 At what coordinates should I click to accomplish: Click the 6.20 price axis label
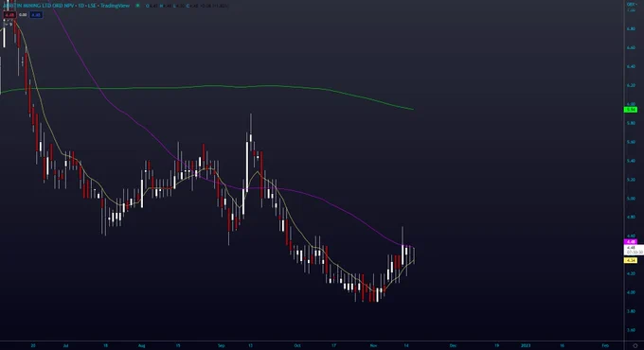[x=631, y=85]
